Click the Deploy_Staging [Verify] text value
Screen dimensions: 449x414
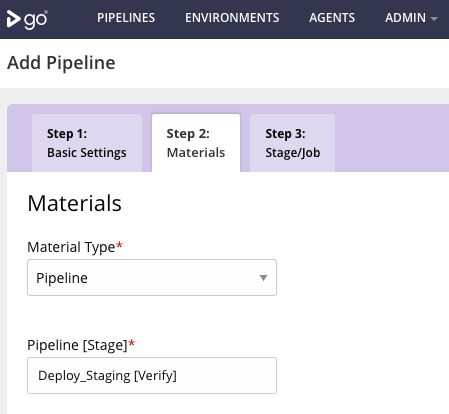(107, 376)
